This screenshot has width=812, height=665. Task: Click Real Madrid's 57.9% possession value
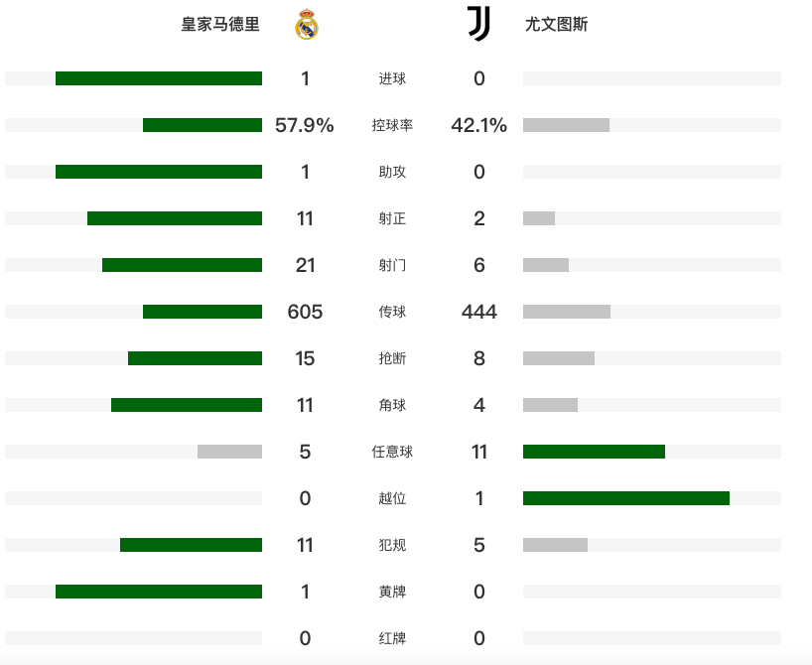point(305,125)
